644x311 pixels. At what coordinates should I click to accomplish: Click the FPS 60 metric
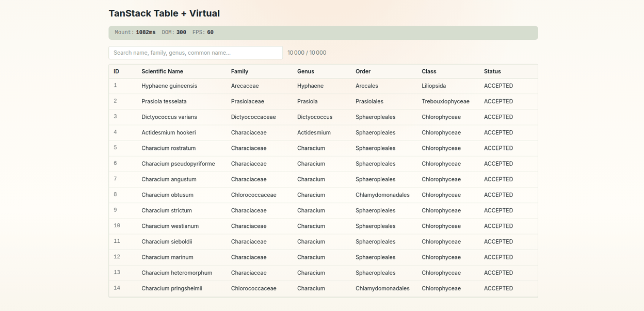tap(203, 33)
